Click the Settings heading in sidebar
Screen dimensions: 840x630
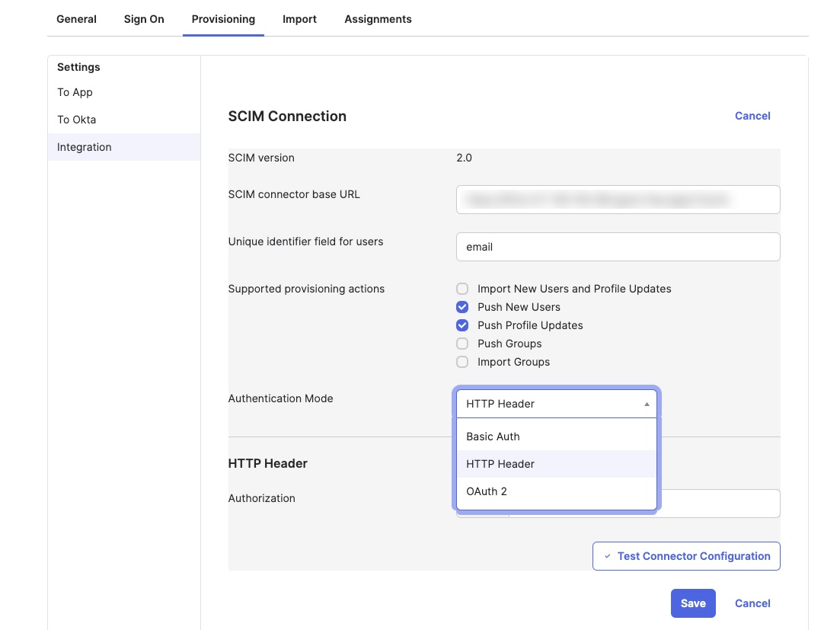pyautogui.click(x=78, y=67)
